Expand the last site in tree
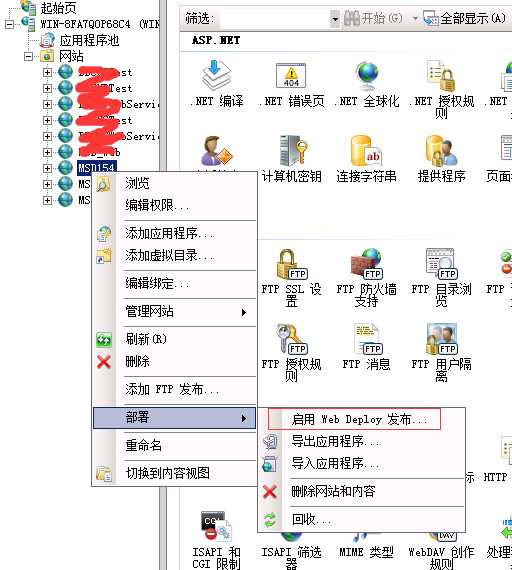The width and height of the screenshot is (512, 570). (47, 200)
